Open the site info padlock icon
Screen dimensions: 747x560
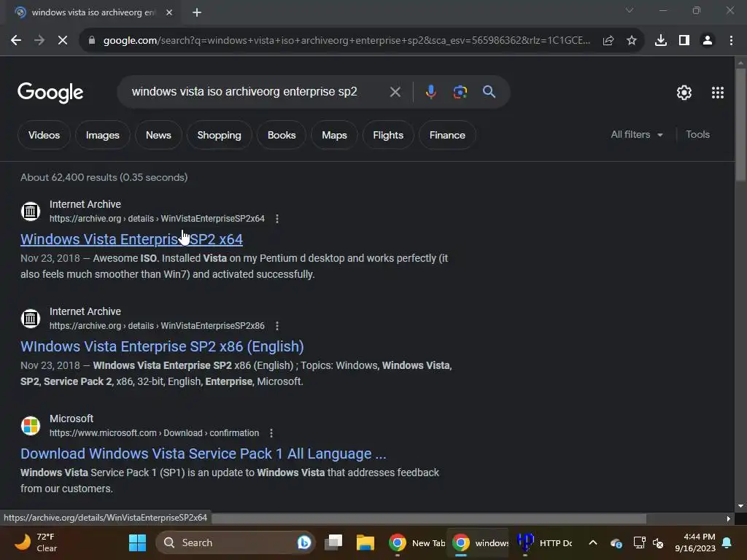click(x=92, y=41)
